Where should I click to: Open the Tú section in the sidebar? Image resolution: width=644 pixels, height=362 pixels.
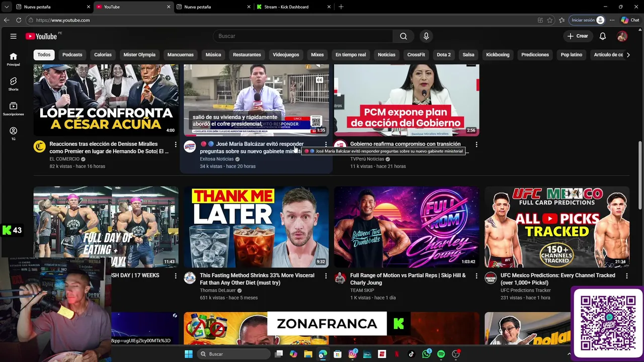14,134
